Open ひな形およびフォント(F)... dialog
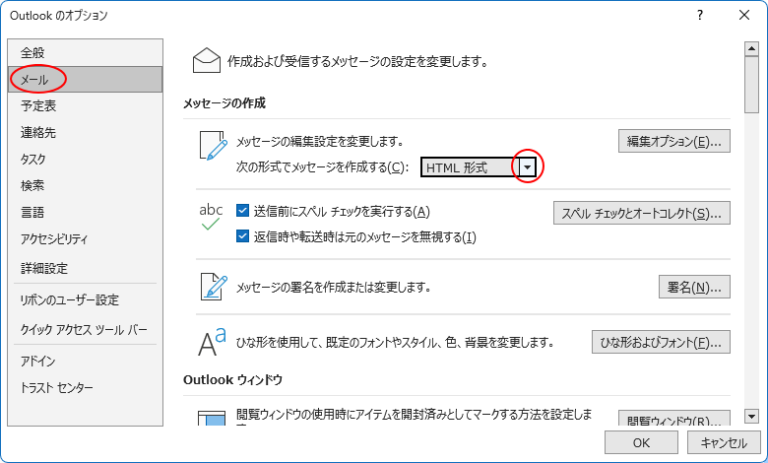The image size is (768, 463). 661,342
